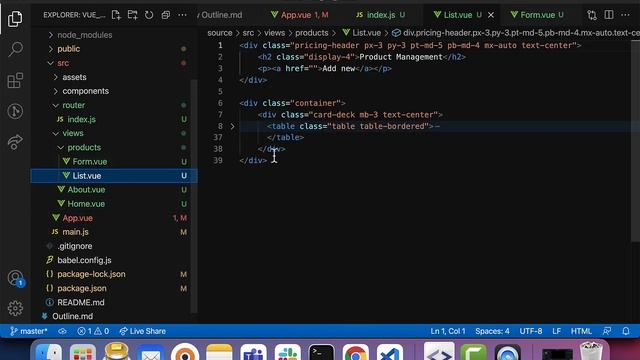Click line number 39 in the gutter
The width and height of the screenshot is (640, 360).
(218, 160)
